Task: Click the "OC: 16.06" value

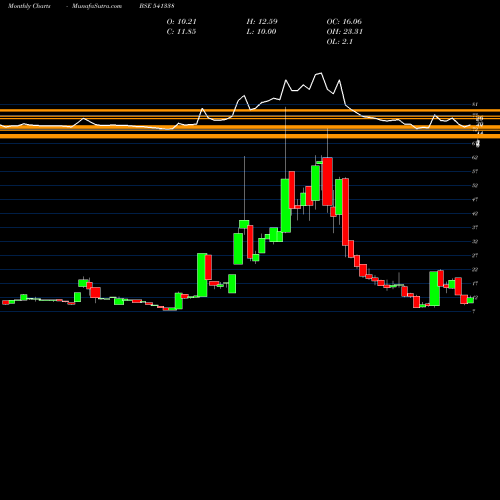Action: pyautogui.click(x=344, y=22)
